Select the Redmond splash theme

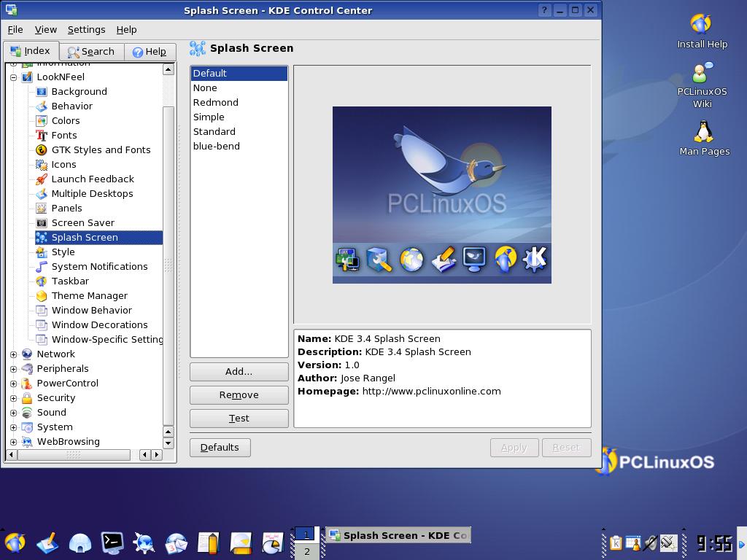tap(239, 102)
